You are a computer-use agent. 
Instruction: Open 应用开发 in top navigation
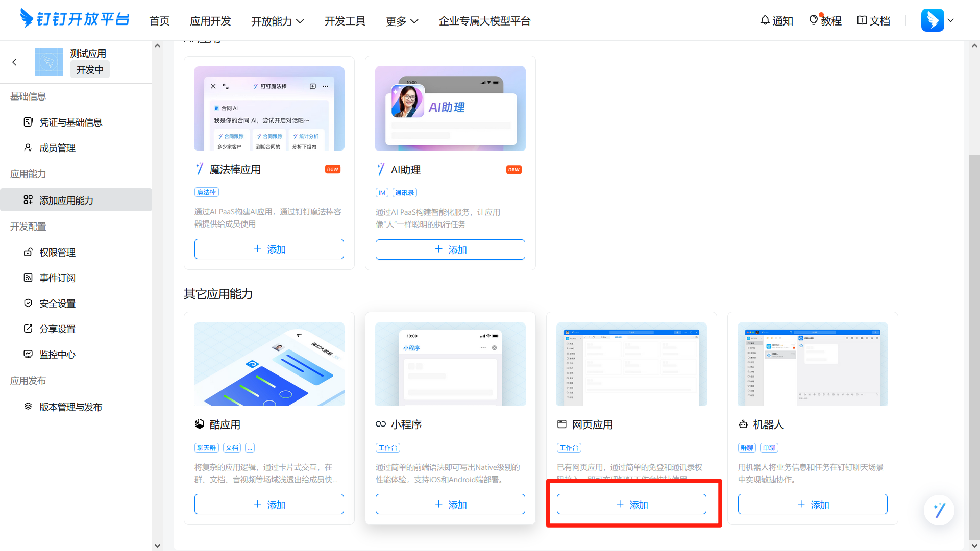tap(210, 21)
